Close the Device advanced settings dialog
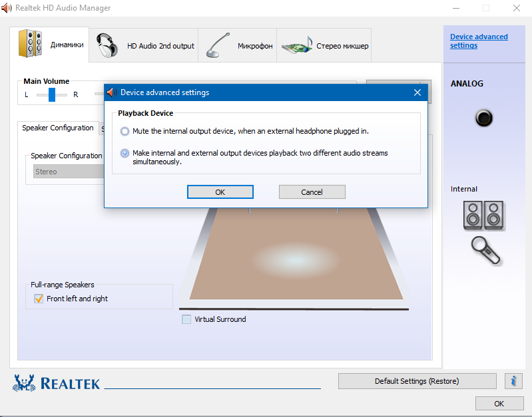This screenshot has width=532, height=417. tap(417, 92)
